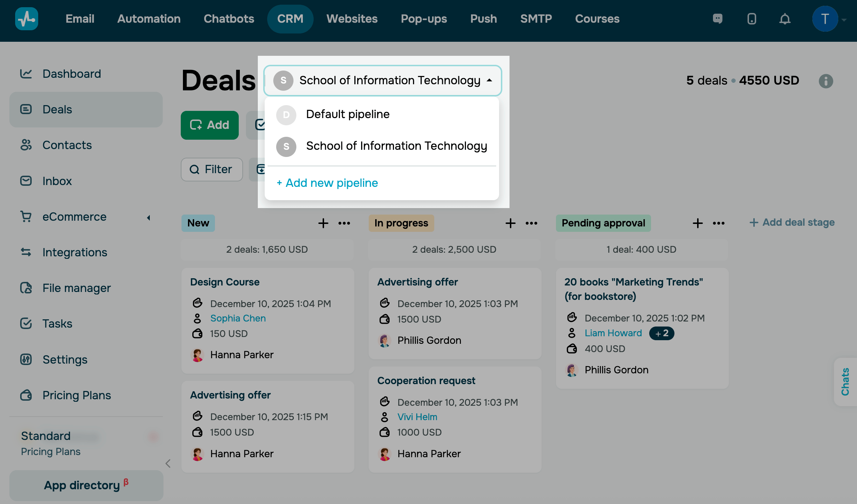Expand the eCommerce sidebar submenu
Image resolution: width=857 pixels, height=504 pixels.
pos(148,217)
